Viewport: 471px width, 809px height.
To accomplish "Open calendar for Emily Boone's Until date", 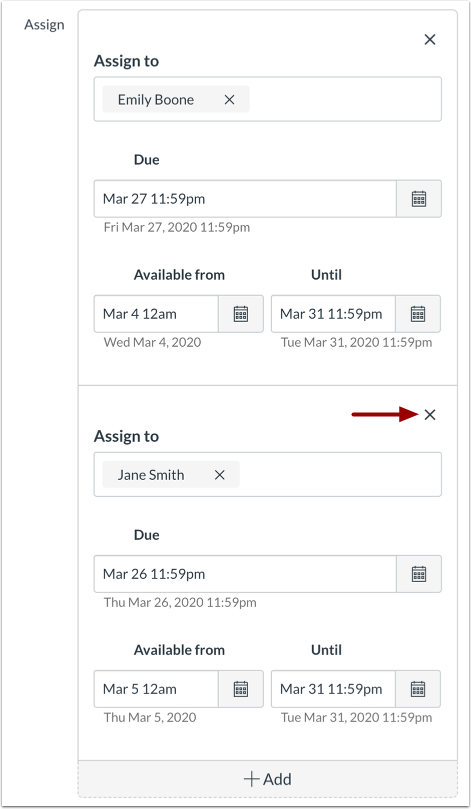I will 418,314.
